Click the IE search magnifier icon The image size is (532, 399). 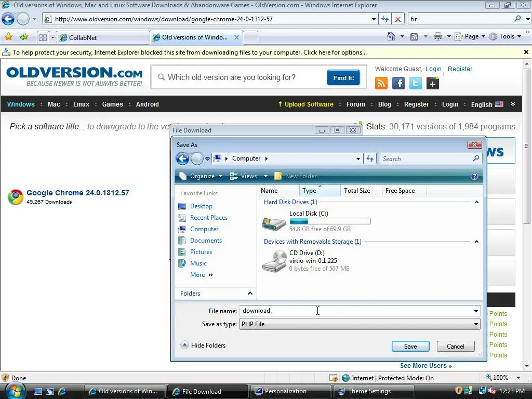click(x=517, y=19)
